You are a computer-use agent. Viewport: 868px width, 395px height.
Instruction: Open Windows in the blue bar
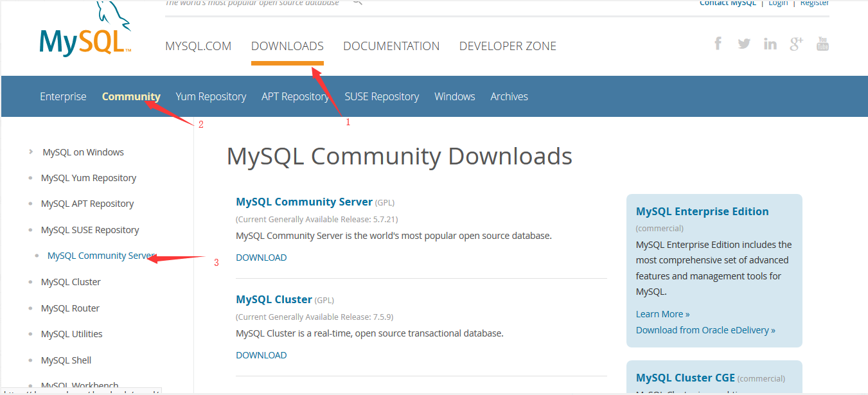pyautogui.click(x=455, y=96)
